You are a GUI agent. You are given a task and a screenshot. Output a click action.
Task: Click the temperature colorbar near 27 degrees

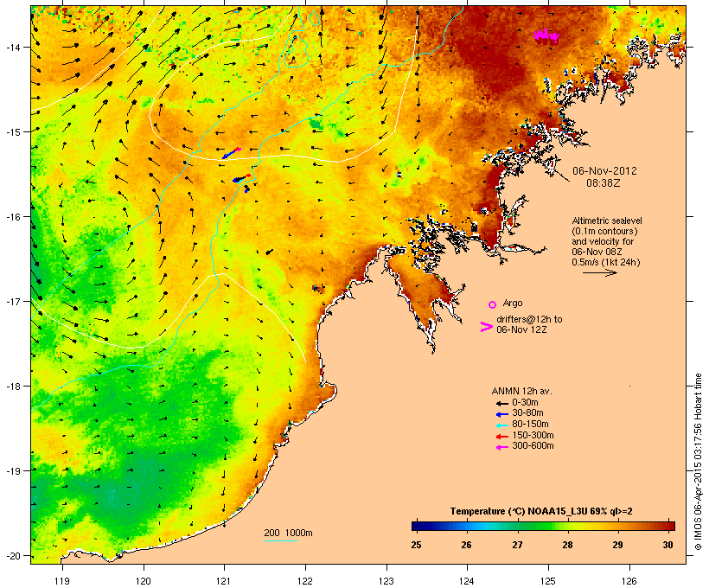(517, 526)
